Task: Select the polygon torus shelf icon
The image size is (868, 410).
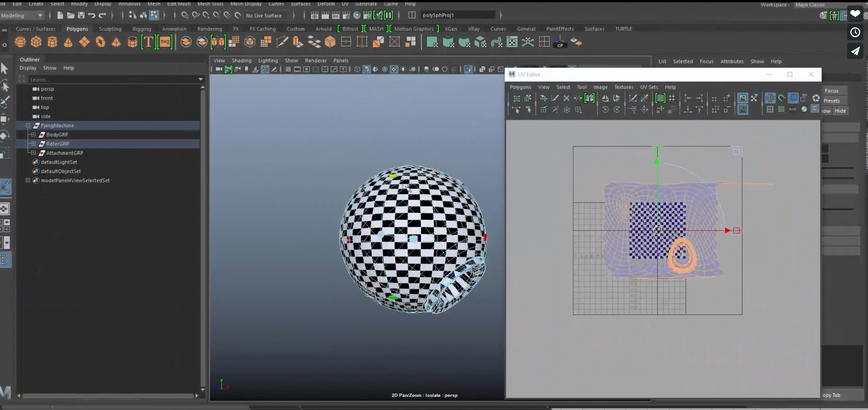Action: coord(100,42)
